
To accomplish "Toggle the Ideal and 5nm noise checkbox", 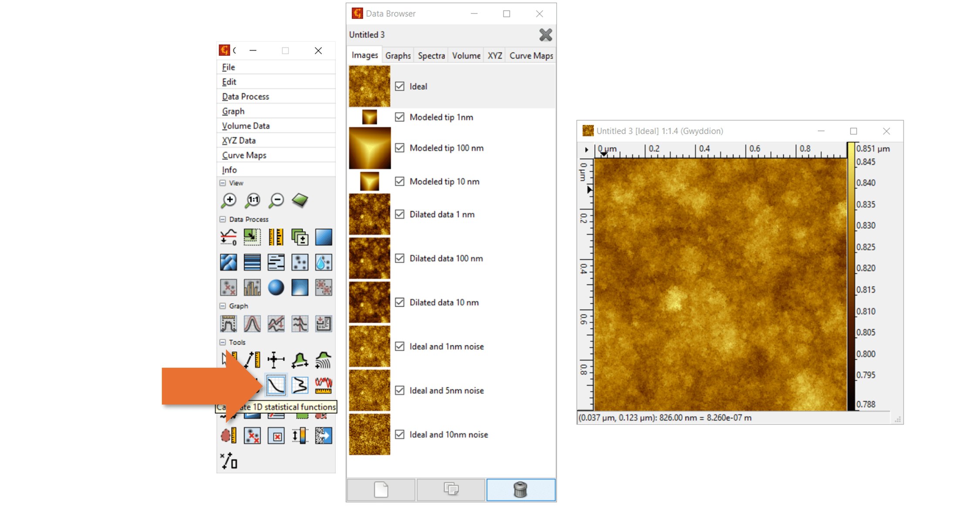I will (399, 391).
